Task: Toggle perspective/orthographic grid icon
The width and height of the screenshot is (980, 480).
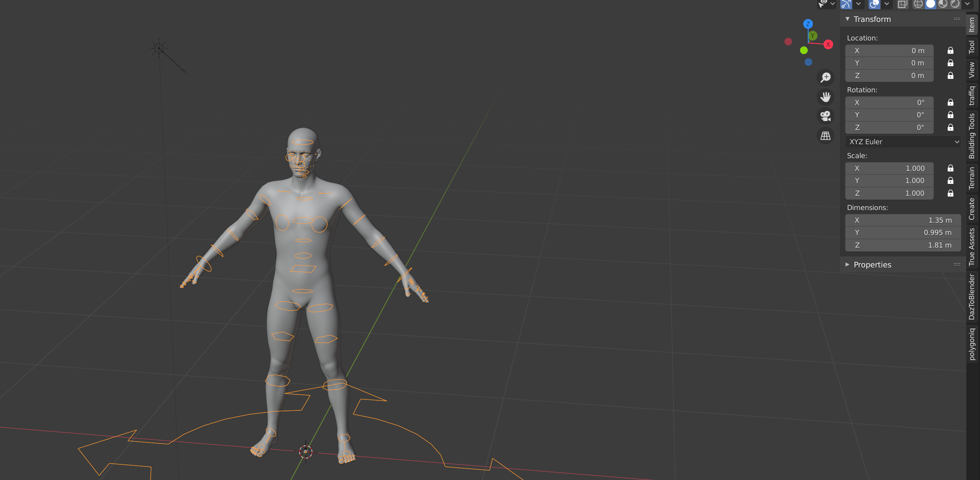Action: pos(826,136)
